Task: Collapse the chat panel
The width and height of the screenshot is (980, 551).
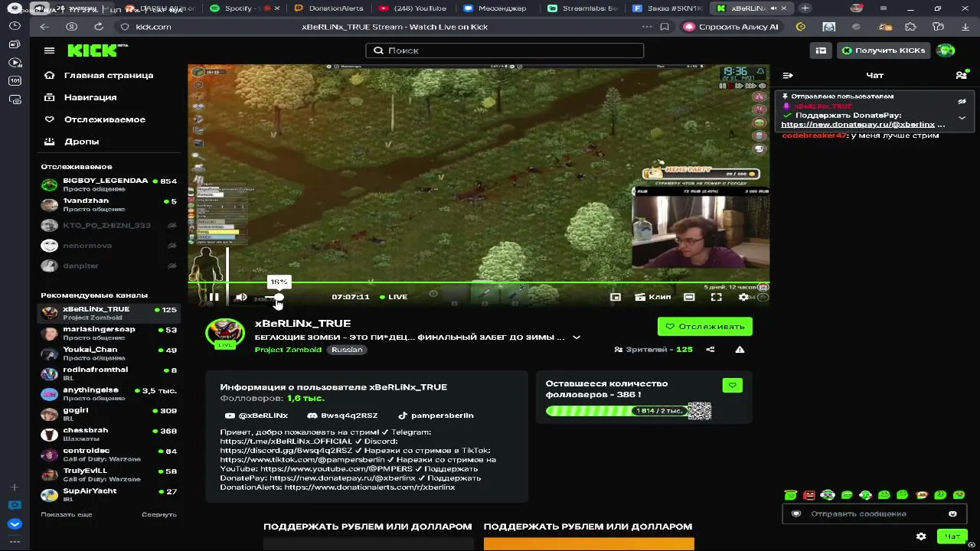Action: (x=788, y=75)
